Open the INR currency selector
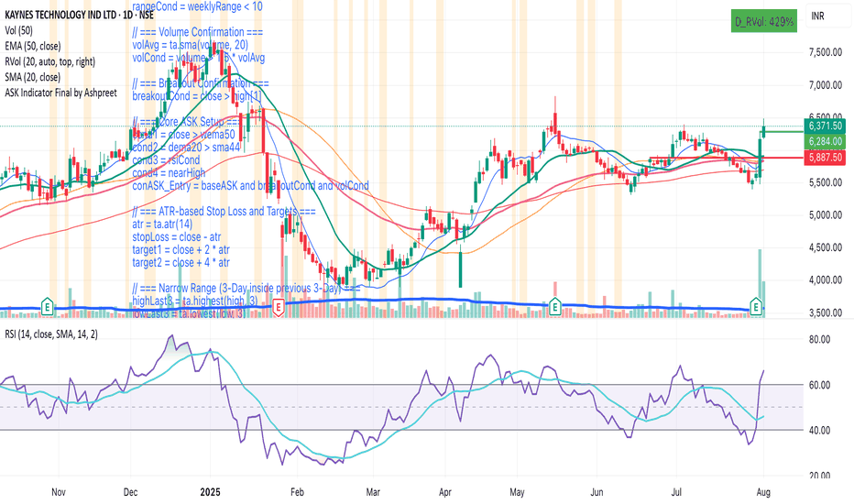This screenshot has height=504, width=854. (x=817, y=16)
